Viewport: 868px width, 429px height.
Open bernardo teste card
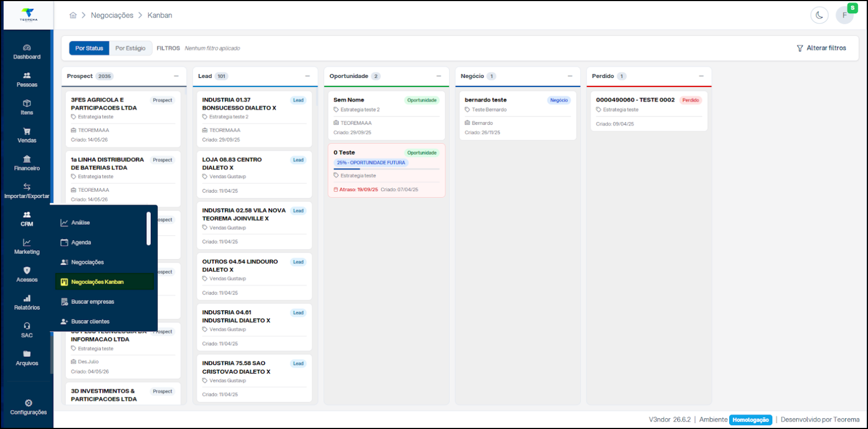click(517, 116)
